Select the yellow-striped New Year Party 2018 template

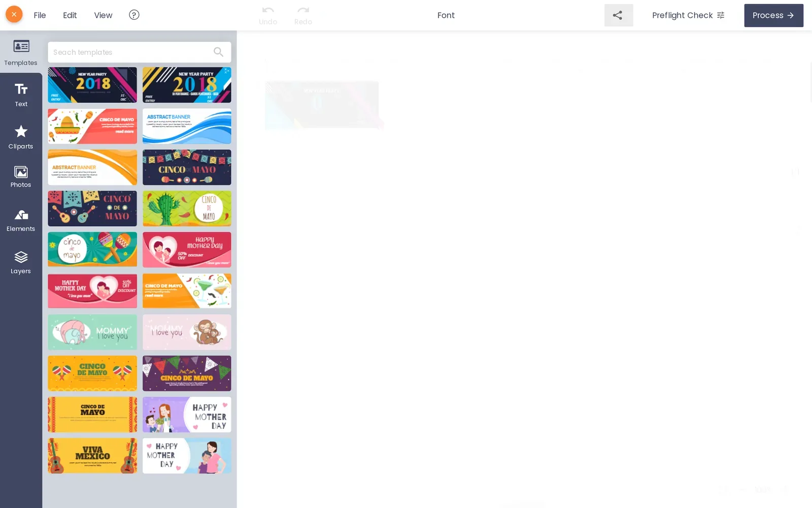pos(187,85)
